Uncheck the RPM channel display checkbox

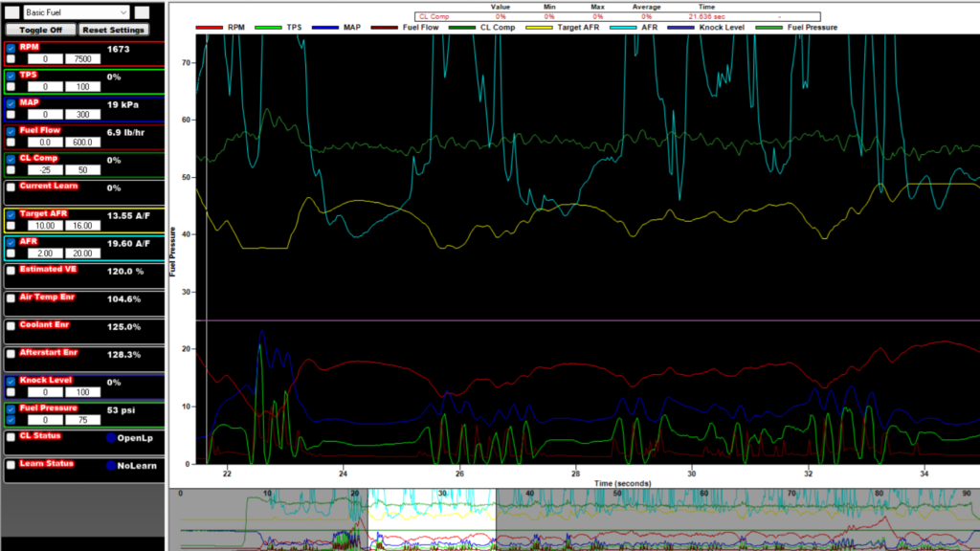11,48
